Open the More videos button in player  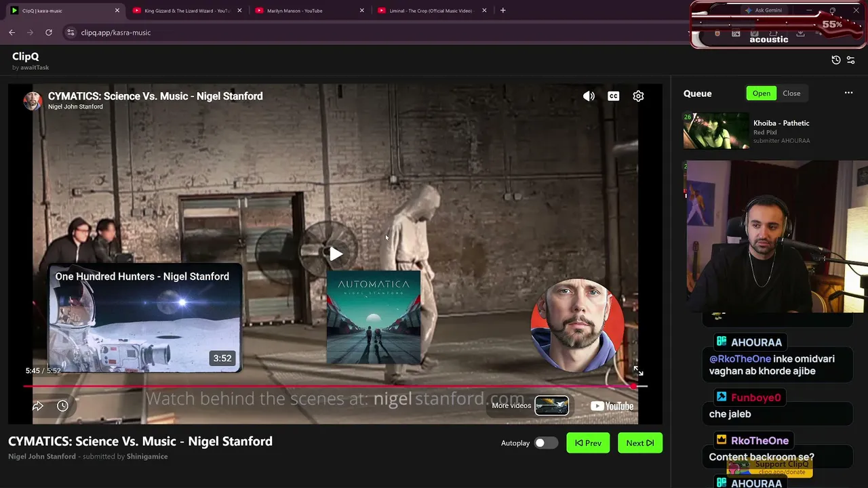pyautogui.click(x=530, y=405)
